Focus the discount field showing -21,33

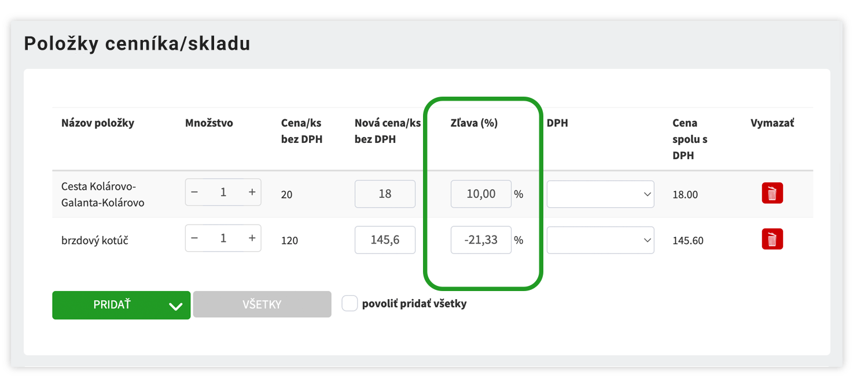(x=481, y=240)
